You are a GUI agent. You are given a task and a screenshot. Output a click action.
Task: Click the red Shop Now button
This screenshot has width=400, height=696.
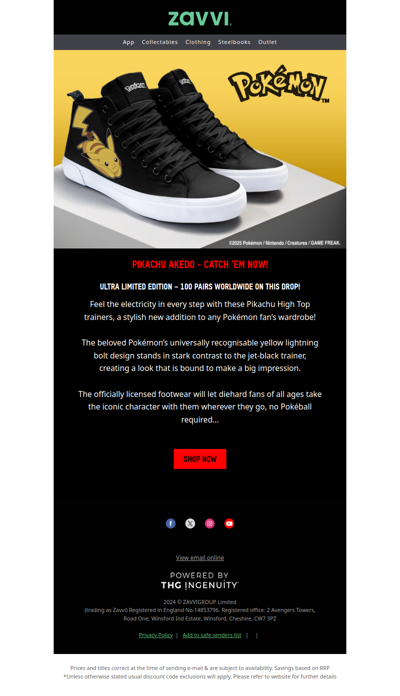tap(200, 459)
